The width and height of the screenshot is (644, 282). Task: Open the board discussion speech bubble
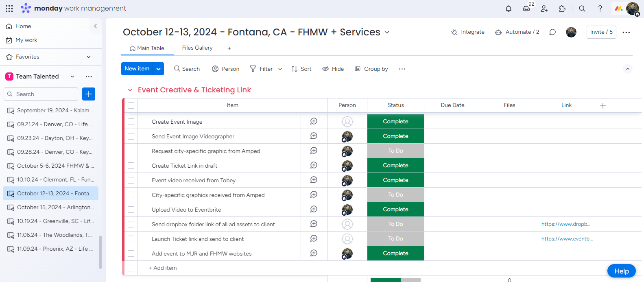(x=552, y=32)
